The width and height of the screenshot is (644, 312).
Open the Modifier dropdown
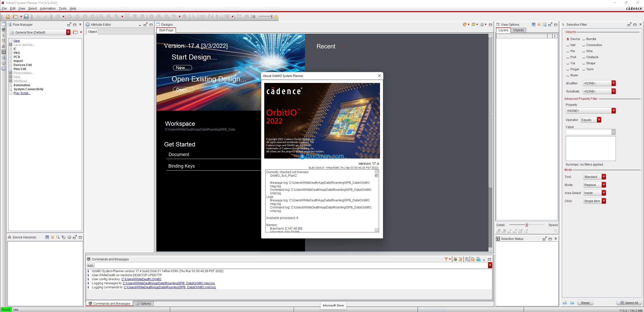pos(599,83)
